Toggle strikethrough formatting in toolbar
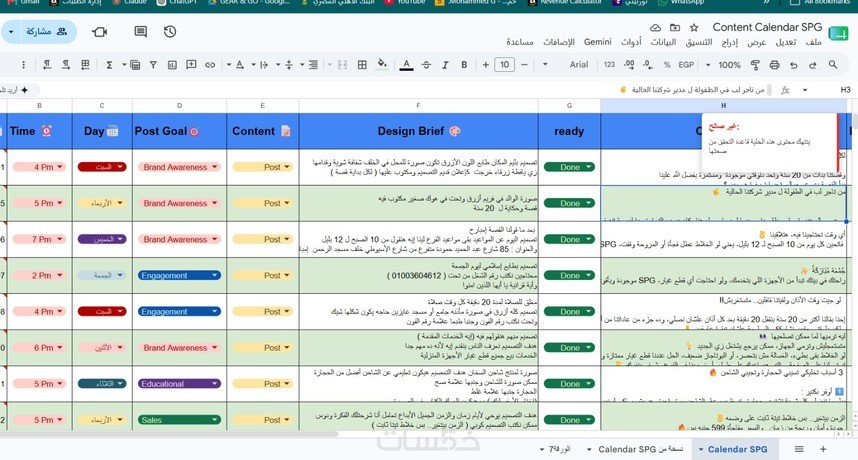858x460 pixels. pos(426,65)
